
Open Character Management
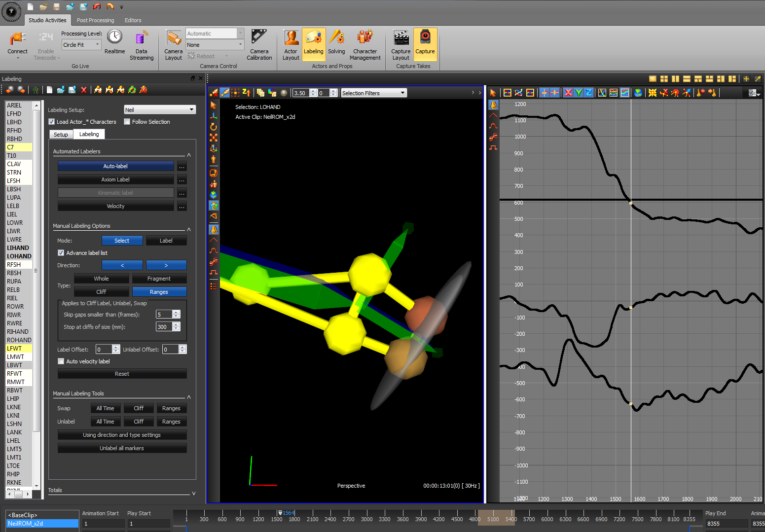[x=365, y=39]
